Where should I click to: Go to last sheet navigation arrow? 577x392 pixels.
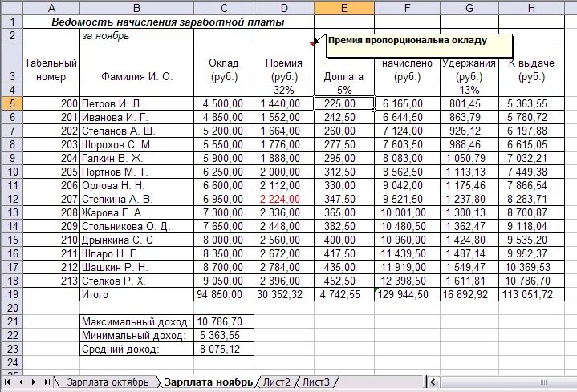click(47, 382)
